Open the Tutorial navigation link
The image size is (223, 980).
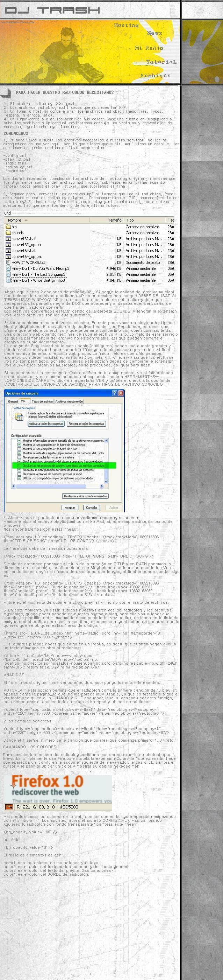click(161, 62)
